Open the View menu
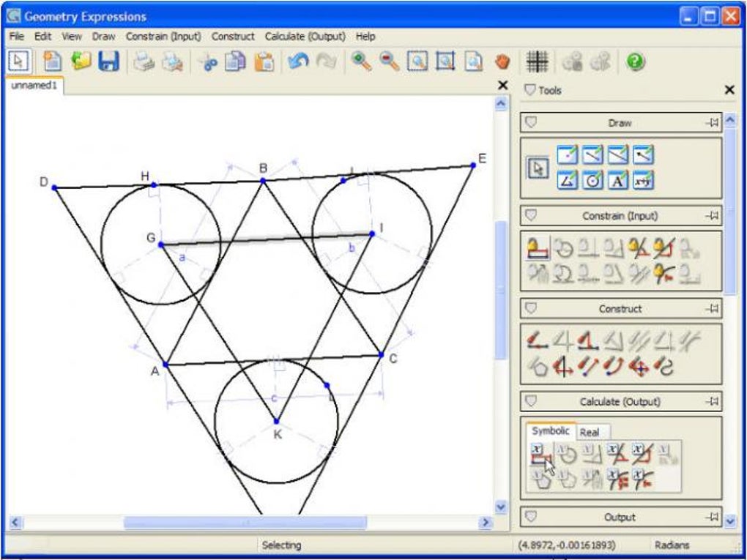747x560 pixels. click(72, 36)
